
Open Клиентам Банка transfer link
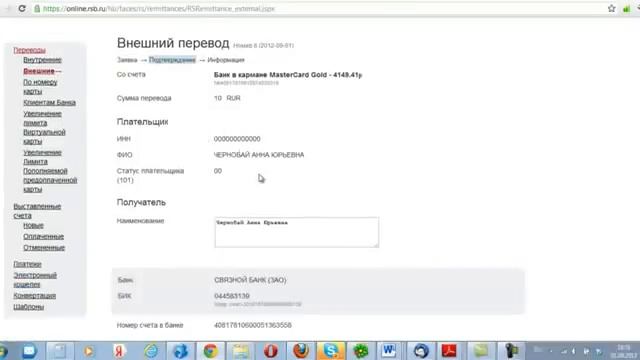point(49,102)
